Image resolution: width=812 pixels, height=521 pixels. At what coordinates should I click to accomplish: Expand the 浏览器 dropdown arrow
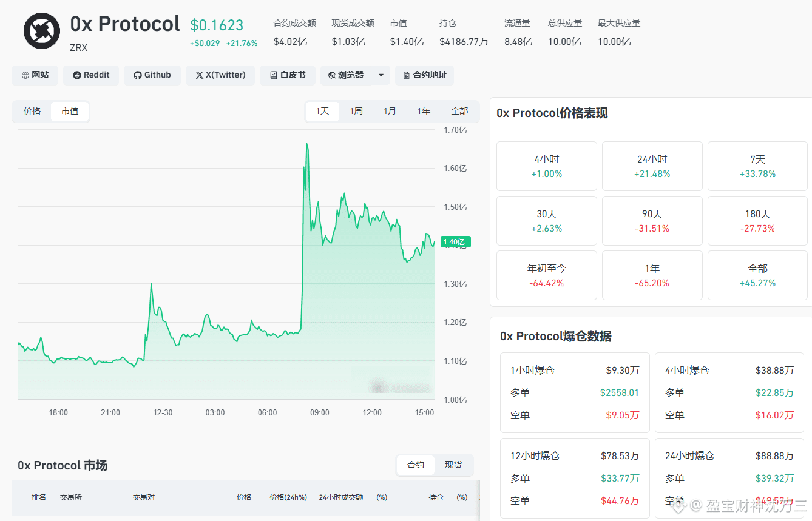tap(381, 75)
